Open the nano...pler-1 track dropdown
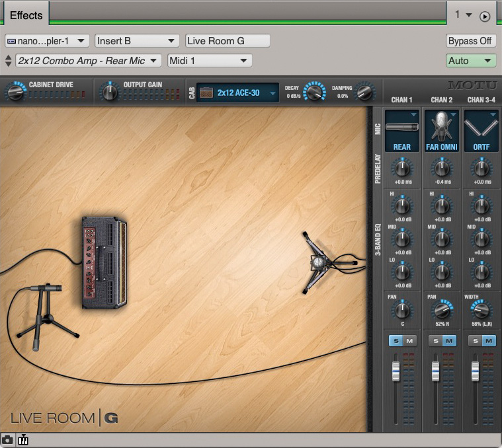The image size is (502, 448). pos(47,41)
